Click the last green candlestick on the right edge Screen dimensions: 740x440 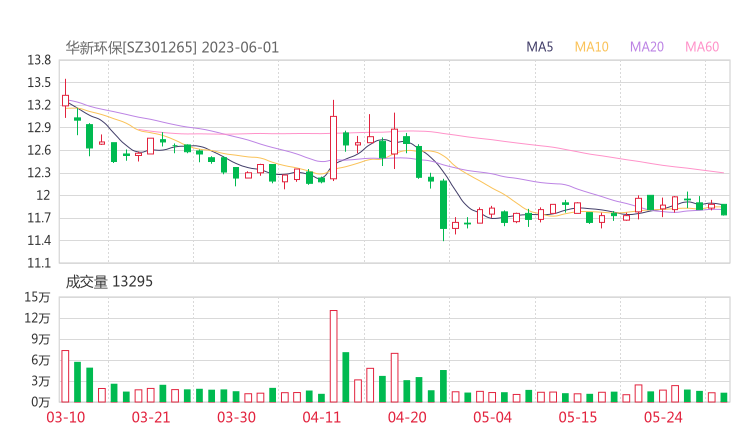coord(724,209)
